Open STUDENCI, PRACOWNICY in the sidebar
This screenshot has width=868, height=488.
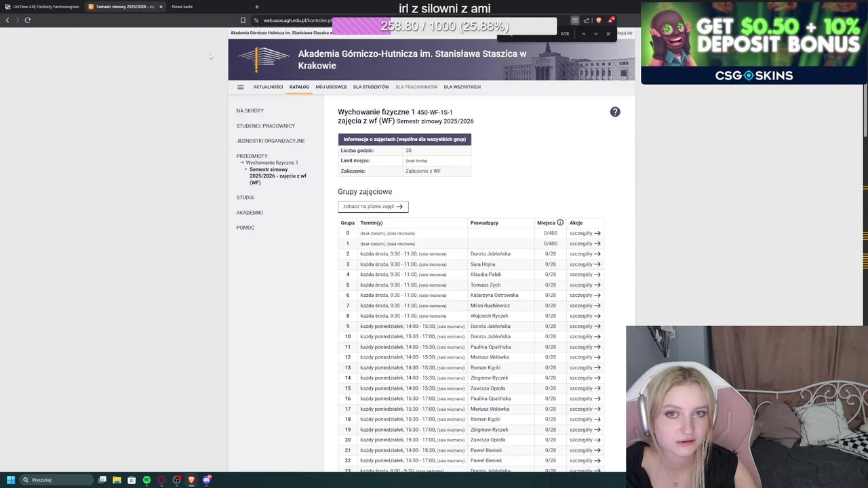265,126
